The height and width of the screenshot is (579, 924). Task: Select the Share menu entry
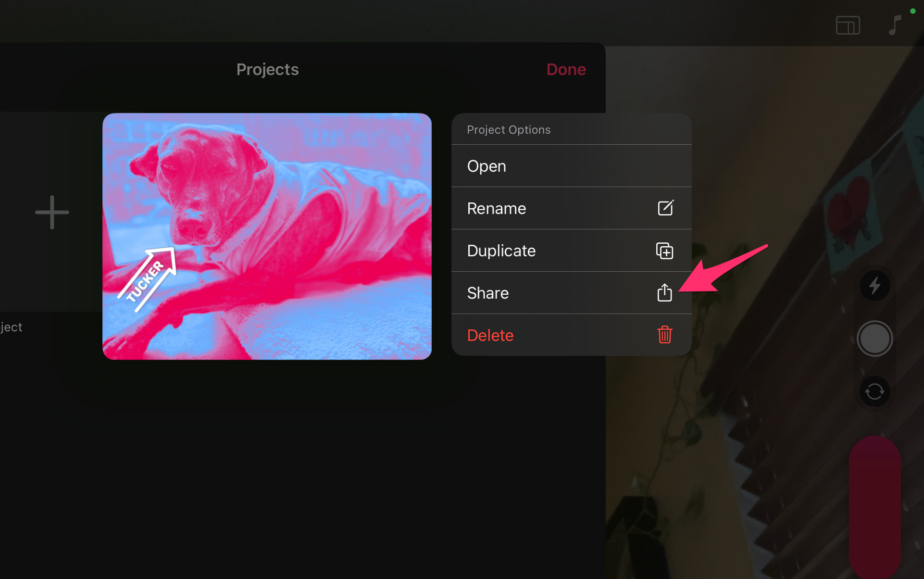click(488, 293)
